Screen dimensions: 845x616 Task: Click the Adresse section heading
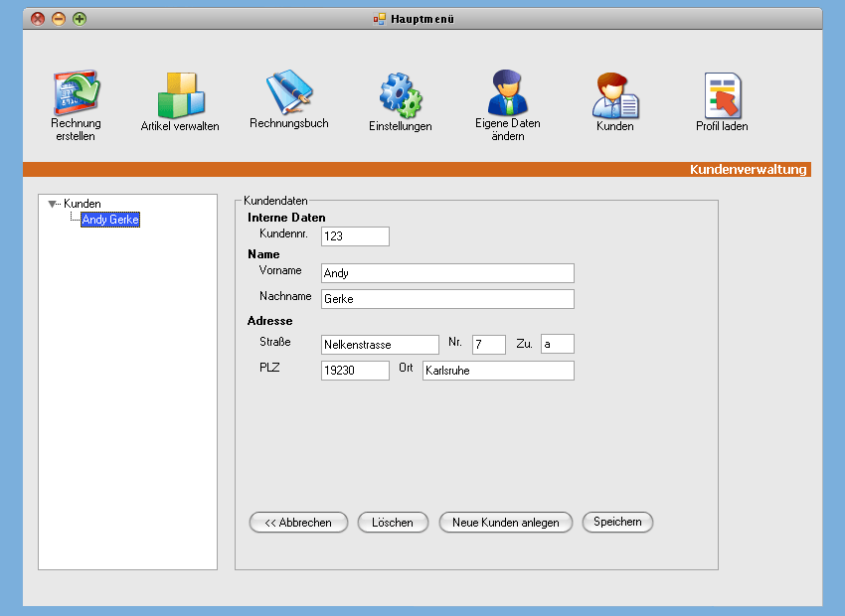click(270, 321)
